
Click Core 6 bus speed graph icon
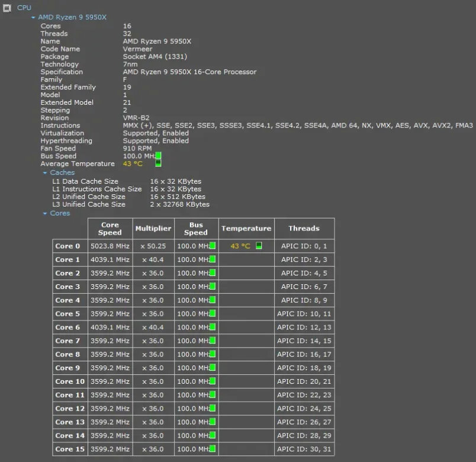213,327
